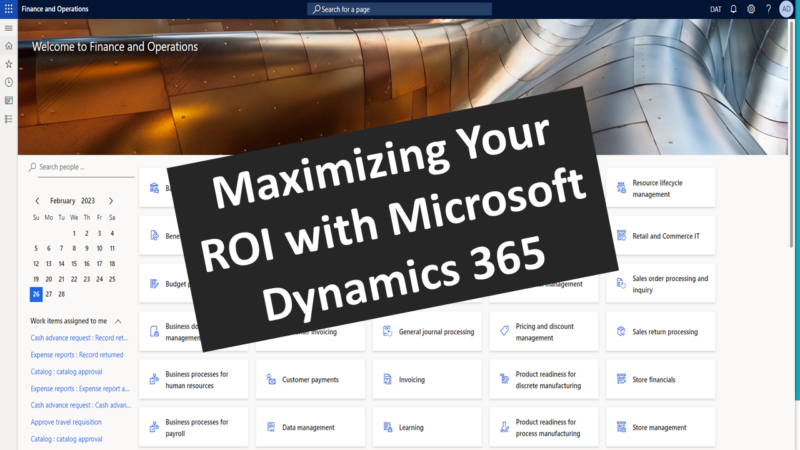Open the help question mark
800x450 pixels.
[x=768, y=9]
